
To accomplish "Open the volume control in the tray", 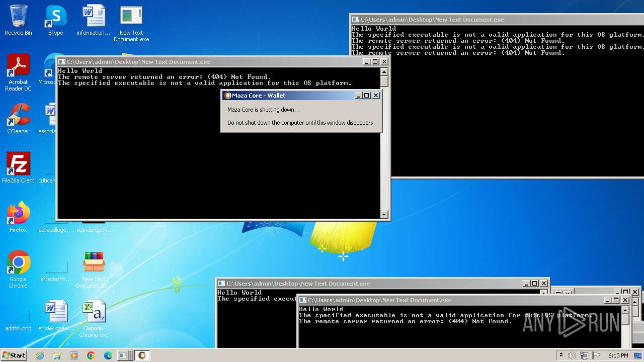I will click(x=572, y=355).
